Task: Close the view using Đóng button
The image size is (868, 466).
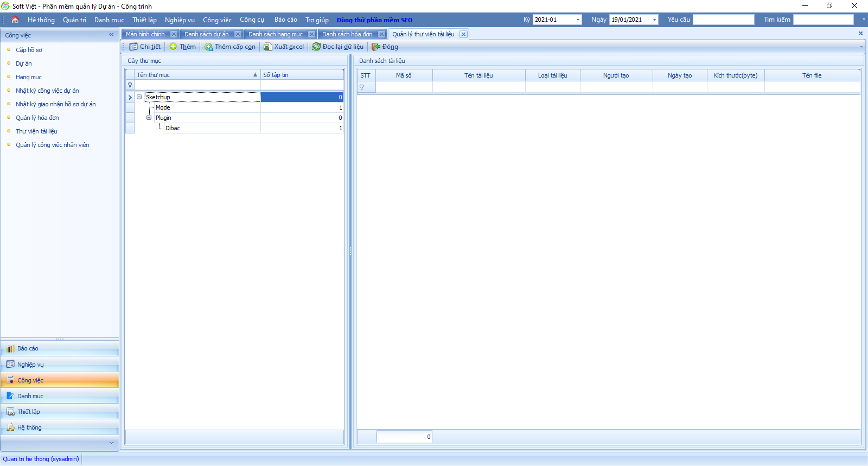Action: click(385, 47)
